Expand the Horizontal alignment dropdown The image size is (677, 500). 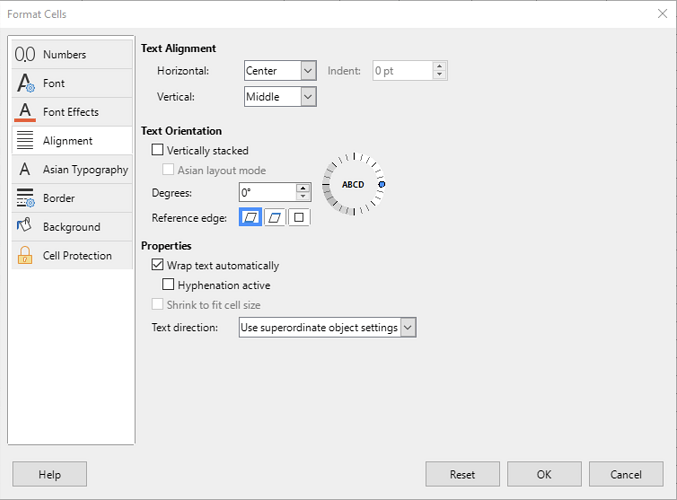308,70
